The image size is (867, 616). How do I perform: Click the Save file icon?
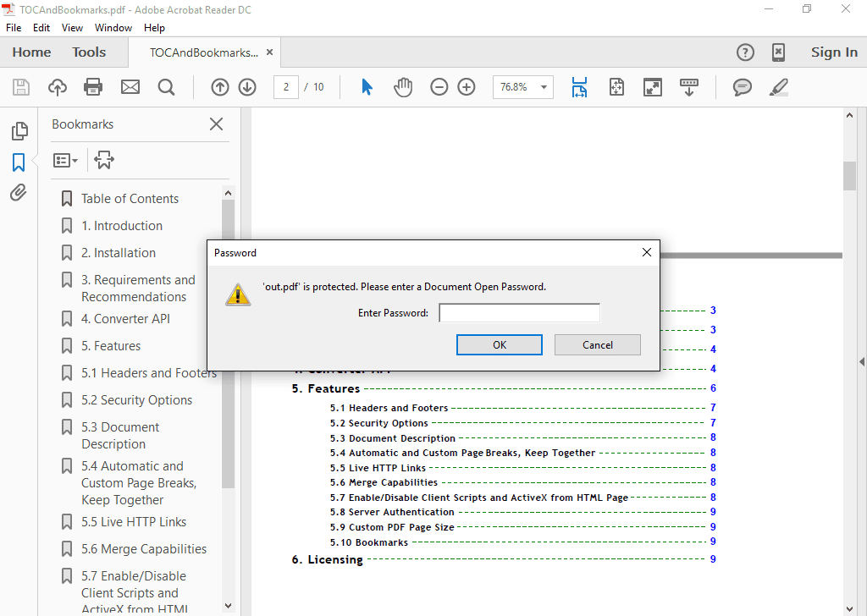21,87
